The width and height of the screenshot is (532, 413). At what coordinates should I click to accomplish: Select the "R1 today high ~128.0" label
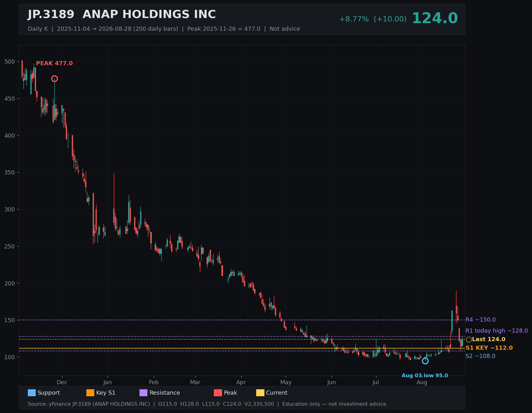pyautogui.click(x=497, y=331)
